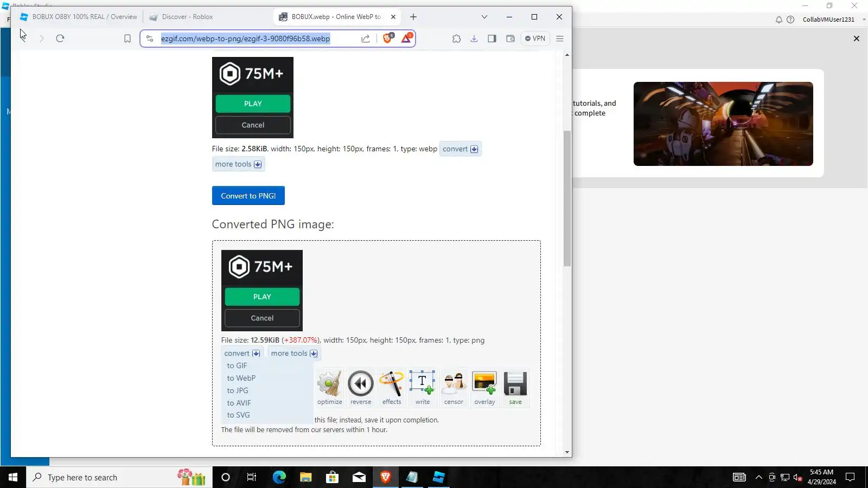Click the optimize tool icon
The image size is (868, 488).
tap(329, 388)
